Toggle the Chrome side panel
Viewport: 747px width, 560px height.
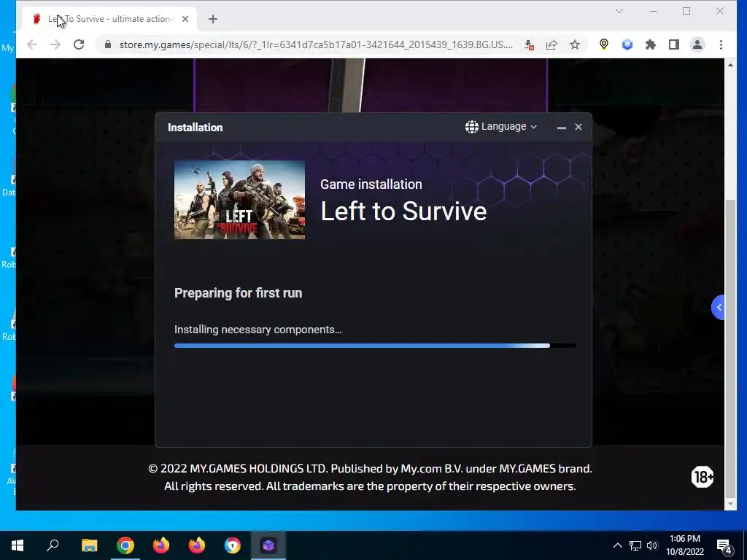pyautogui.click(x=673, y=44)
